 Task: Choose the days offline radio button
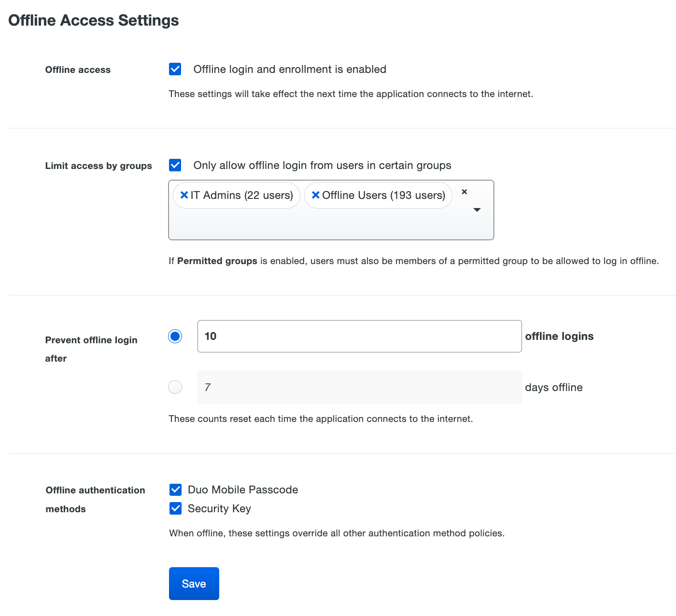(175, 387)
